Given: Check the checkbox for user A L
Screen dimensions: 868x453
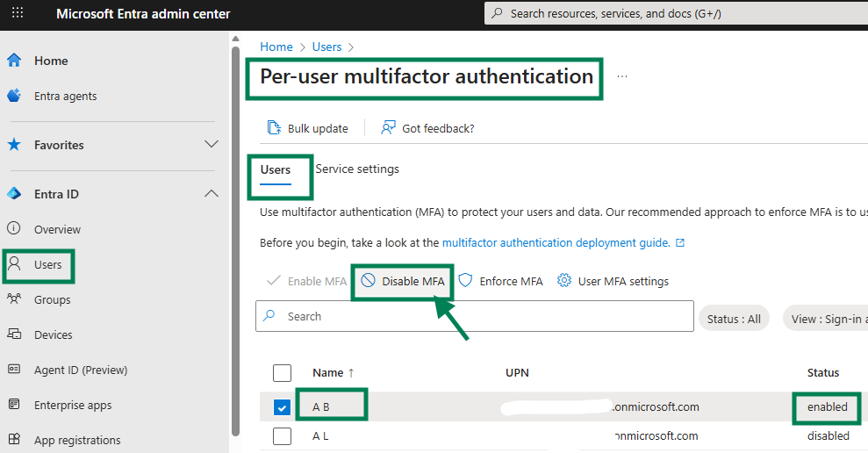Looking at the screenshot, I should coord(282,435).
